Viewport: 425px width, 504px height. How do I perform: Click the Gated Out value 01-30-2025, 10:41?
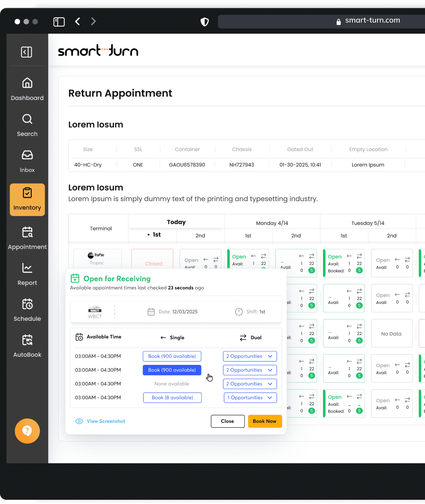tap(300, 165)
